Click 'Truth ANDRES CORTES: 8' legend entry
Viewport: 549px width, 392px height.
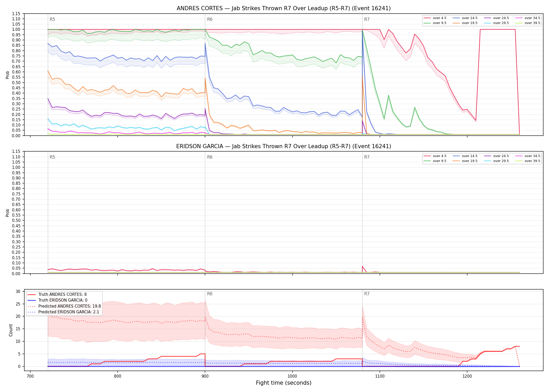(x=57, y=295)
